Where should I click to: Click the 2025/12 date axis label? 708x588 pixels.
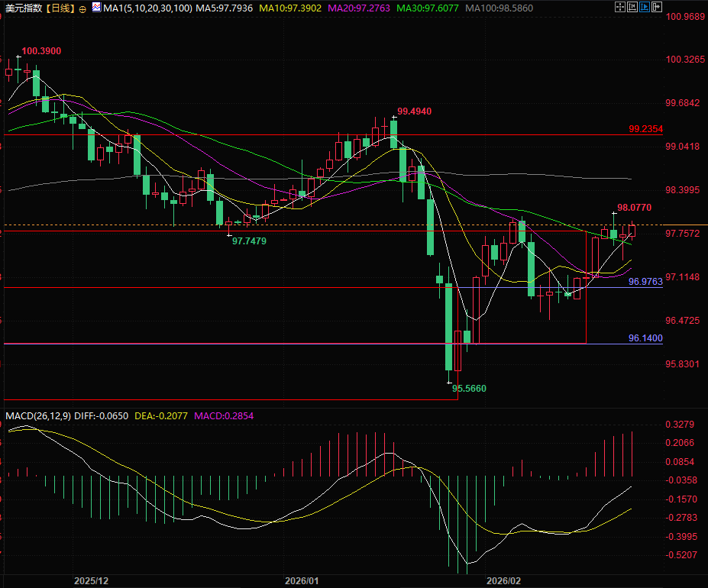click(91, 581)
